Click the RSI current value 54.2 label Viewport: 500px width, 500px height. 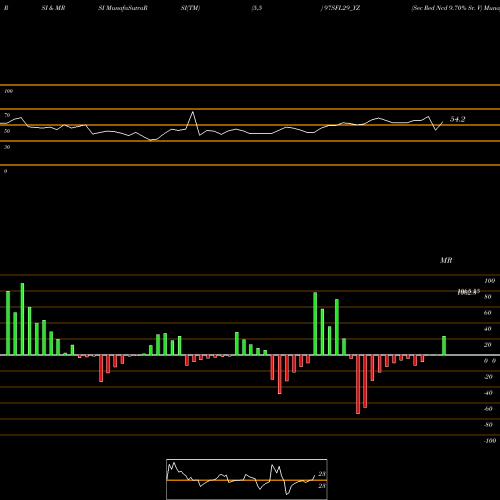tap(457, 119)
